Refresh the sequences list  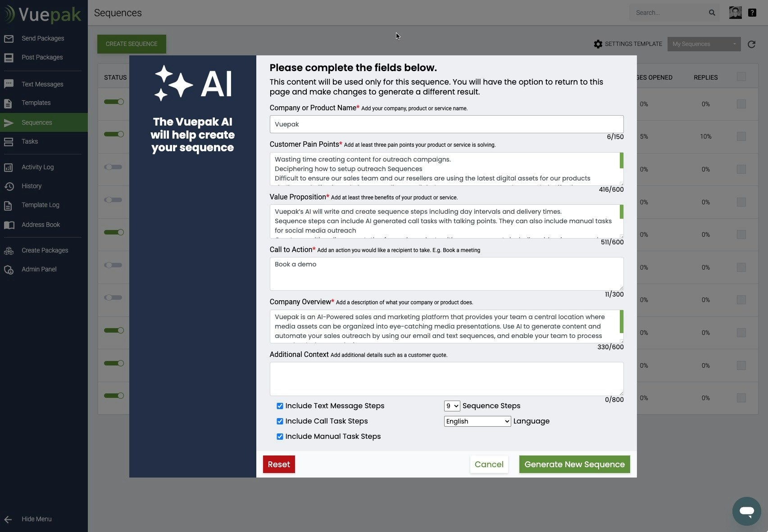click(x=751, y=44)
